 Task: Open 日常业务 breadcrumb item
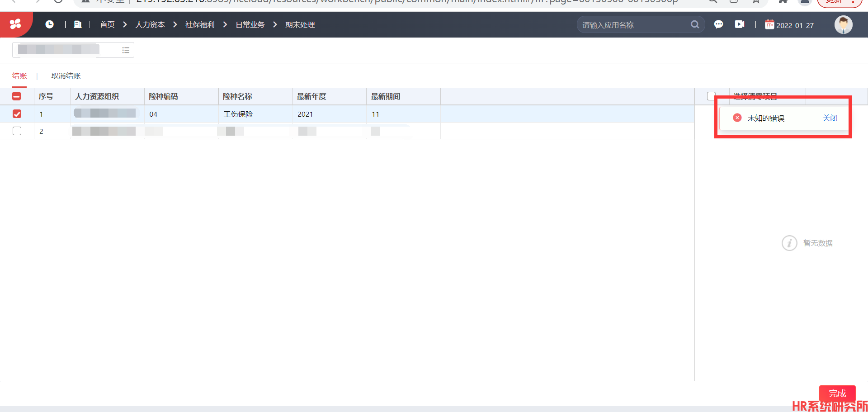(x=250, y=24)
